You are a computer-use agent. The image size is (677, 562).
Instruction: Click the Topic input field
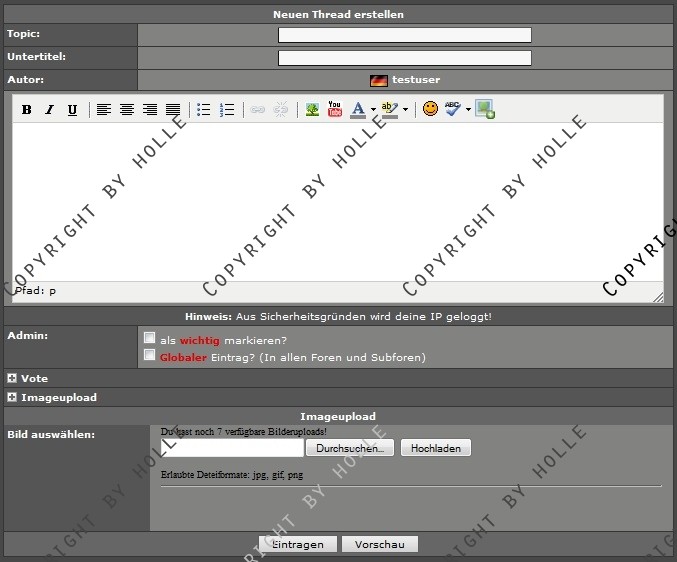pos(404,35)
